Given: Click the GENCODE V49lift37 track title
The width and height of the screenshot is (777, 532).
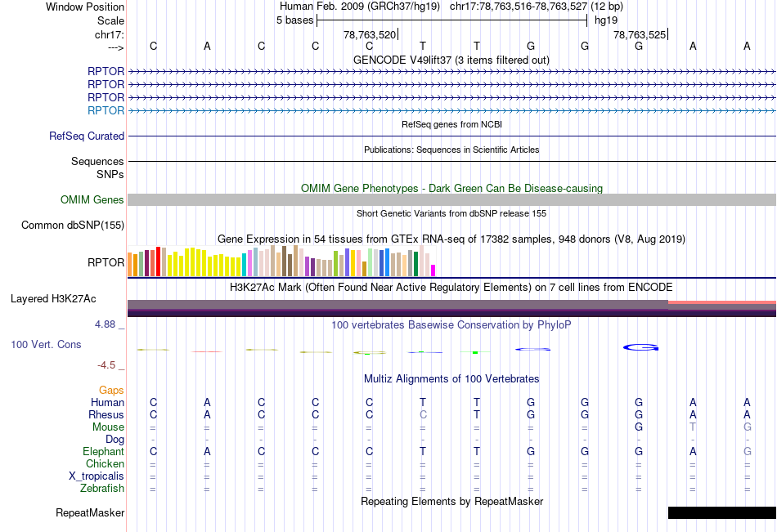Looking at the screenshot, I should pyautogui.click(x=451, y=60).
